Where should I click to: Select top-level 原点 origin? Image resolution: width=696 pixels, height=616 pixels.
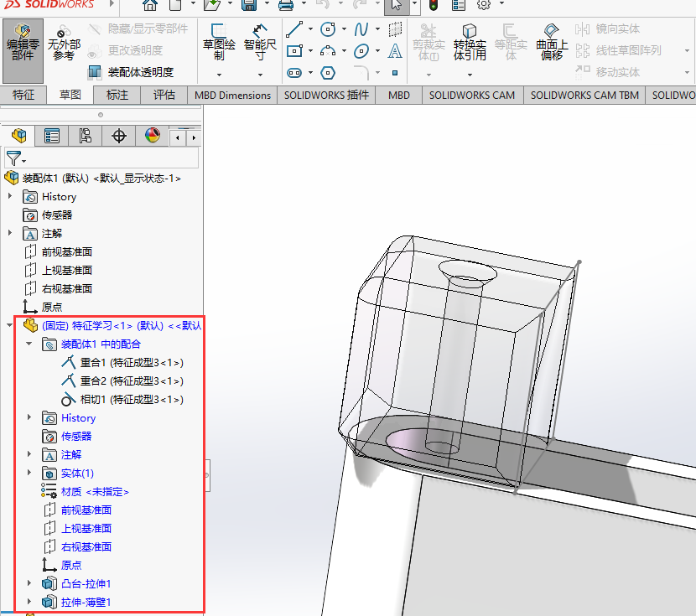[43, 307]
